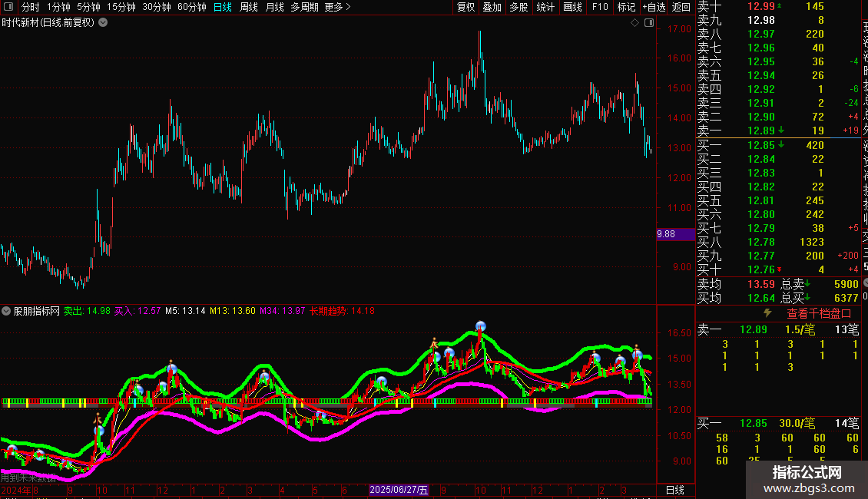Click the 卖五 price 12.94
This screenshot has width=868, height=499.
761,75
